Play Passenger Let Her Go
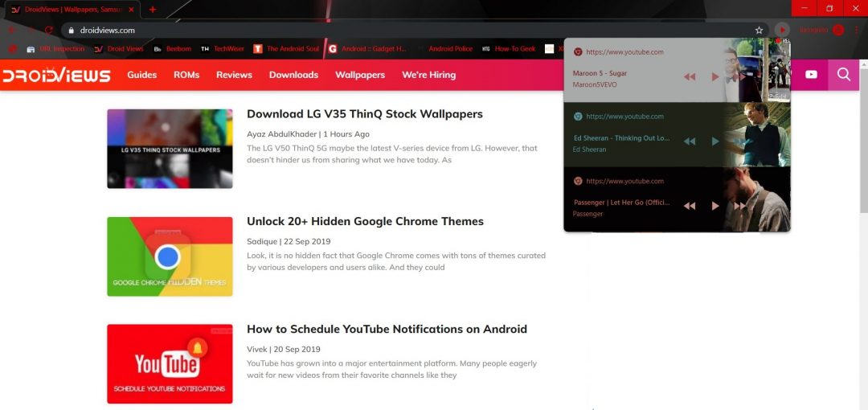 tap(714, 206)
